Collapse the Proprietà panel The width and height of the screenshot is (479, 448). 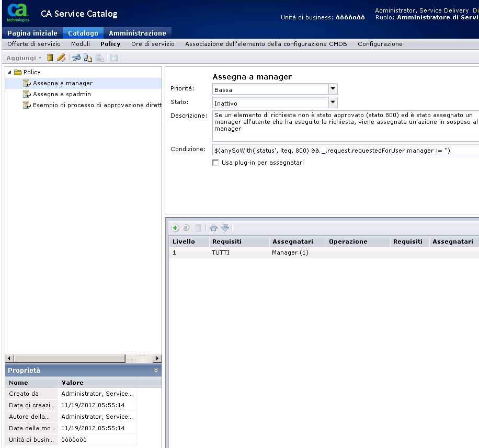point(156,370)
